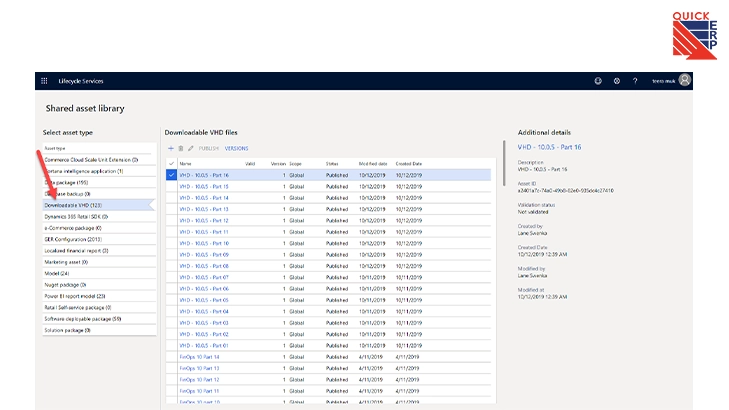The width and height of the screenshot is (729, 410).
Task: Click the VERSIONS button
Action: coord(236,148)
